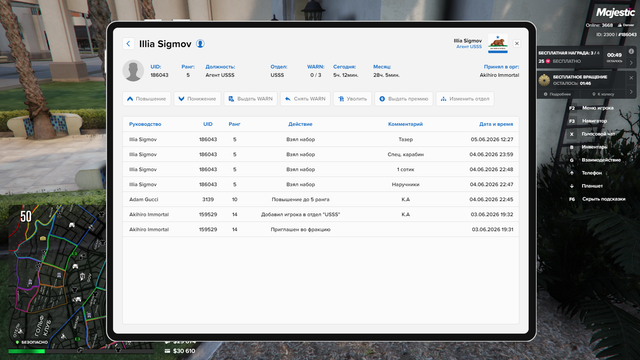Expand the free reward panel chevron
Viewport: 640px width, 360px height.
[x=631, y=62]
